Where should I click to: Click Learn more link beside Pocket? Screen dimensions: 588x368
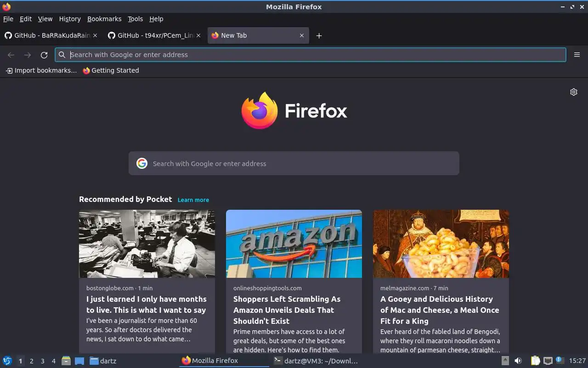tap(193, 200)
